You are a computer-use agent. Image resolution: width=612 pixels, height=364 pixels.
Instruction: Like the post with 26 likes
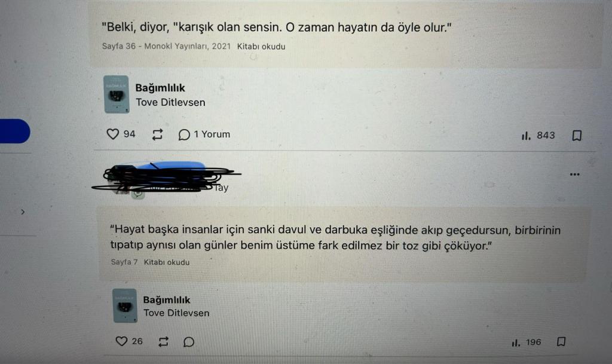pos(121,341)
